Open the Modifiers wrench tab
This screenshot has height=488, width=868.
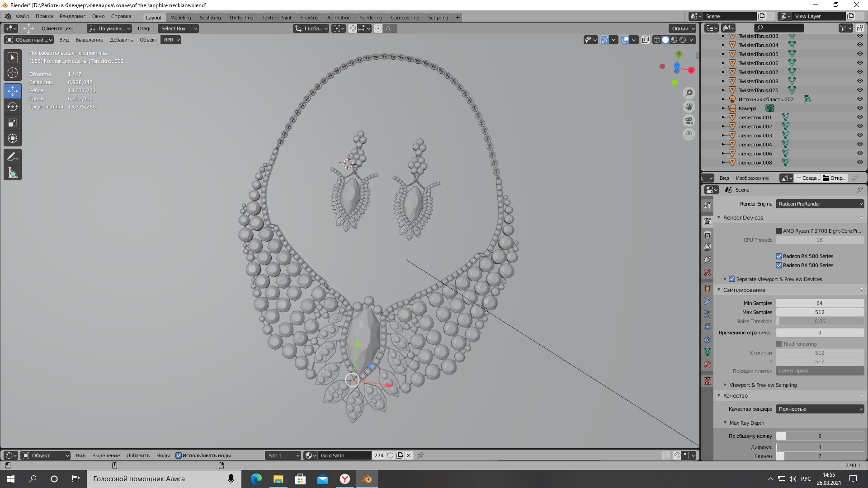coord(708,301)
